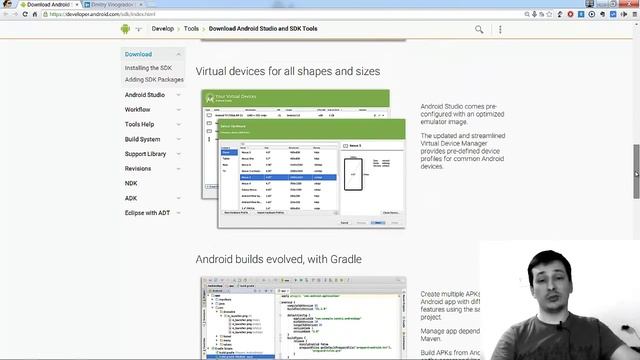Go to browser home page icon
The width and height of the screenshot is (640, 360).
pos(35,14)
